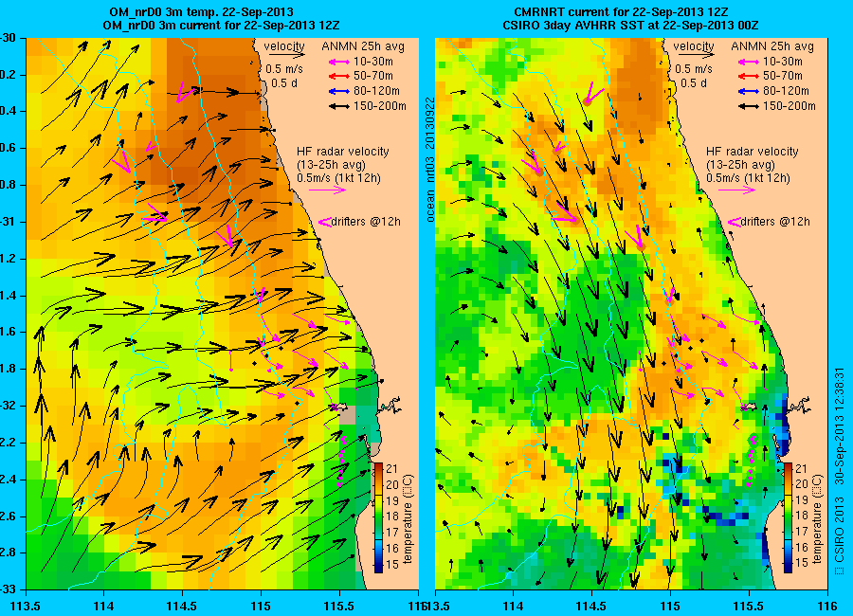This screenshot has width=853, height=616.
Task: Click longitude tick '116' on CMRNRT panel axis
Action: [827, 606]
